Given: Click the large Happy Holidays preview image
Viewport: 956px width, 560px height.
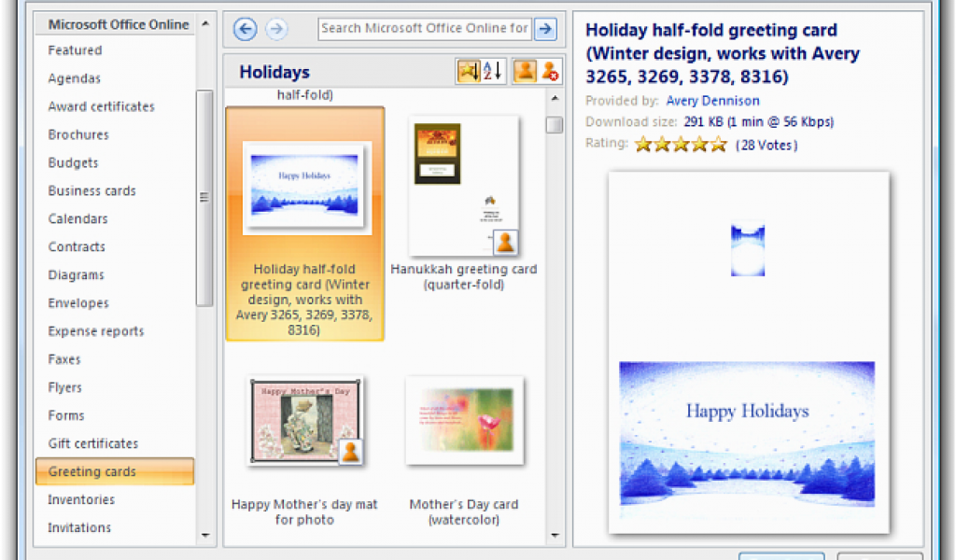Looking at the screenshot, I should click(x=747, y=434).
